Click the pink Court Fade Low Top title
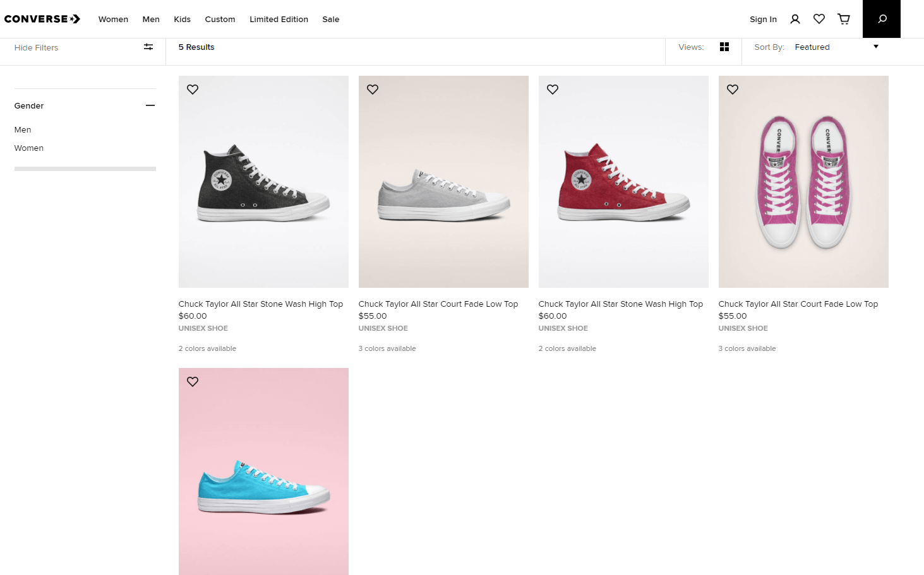The image size is (924, 575). pos(798,304)
